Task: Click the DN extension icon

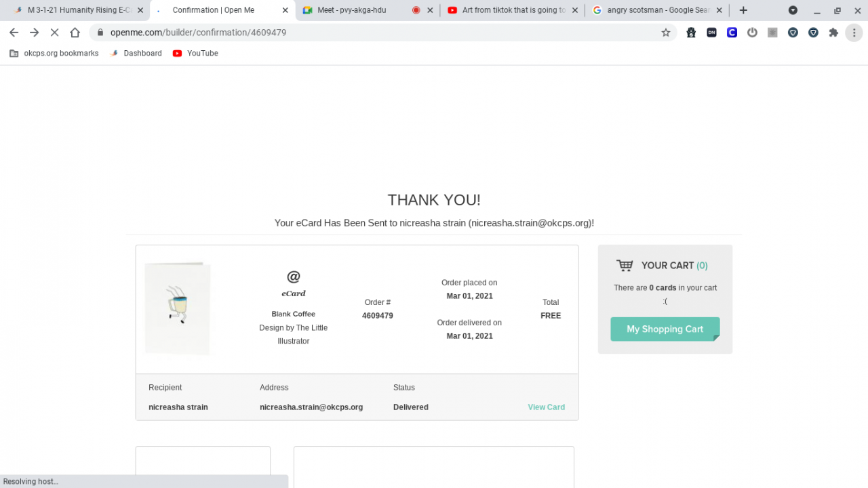Action: tap(711, 33)
